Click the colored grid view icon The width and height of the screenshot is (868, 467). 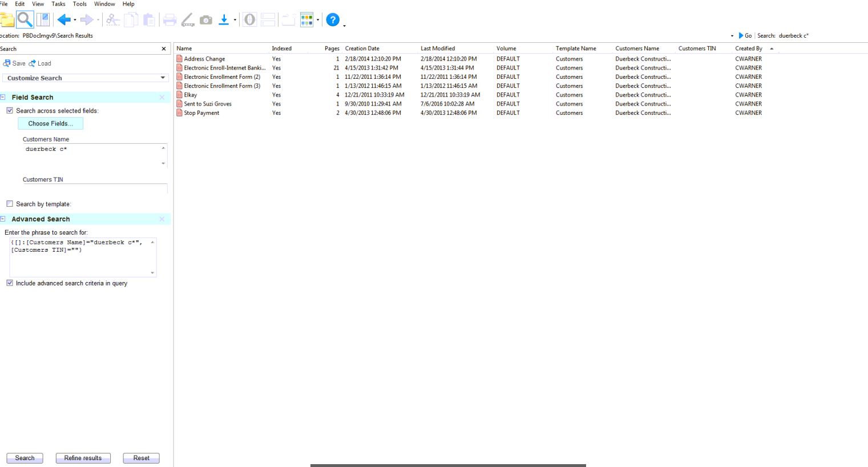point(307,20)
